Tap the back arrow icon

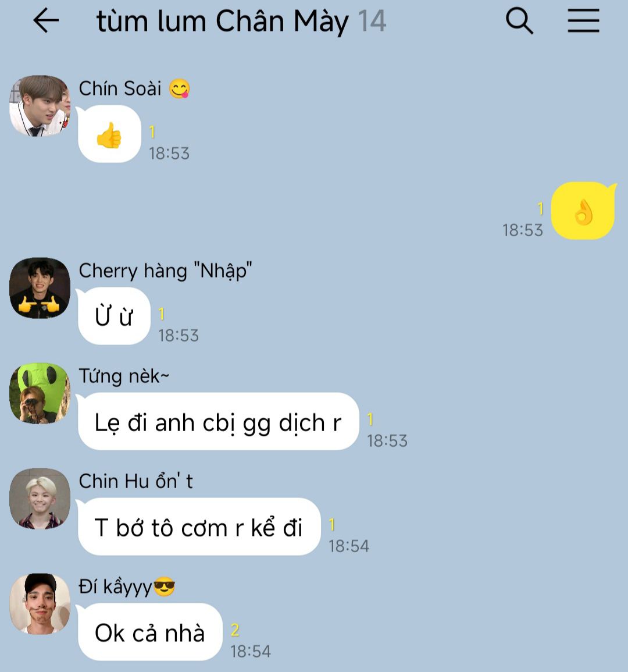(x=46, y=20)
